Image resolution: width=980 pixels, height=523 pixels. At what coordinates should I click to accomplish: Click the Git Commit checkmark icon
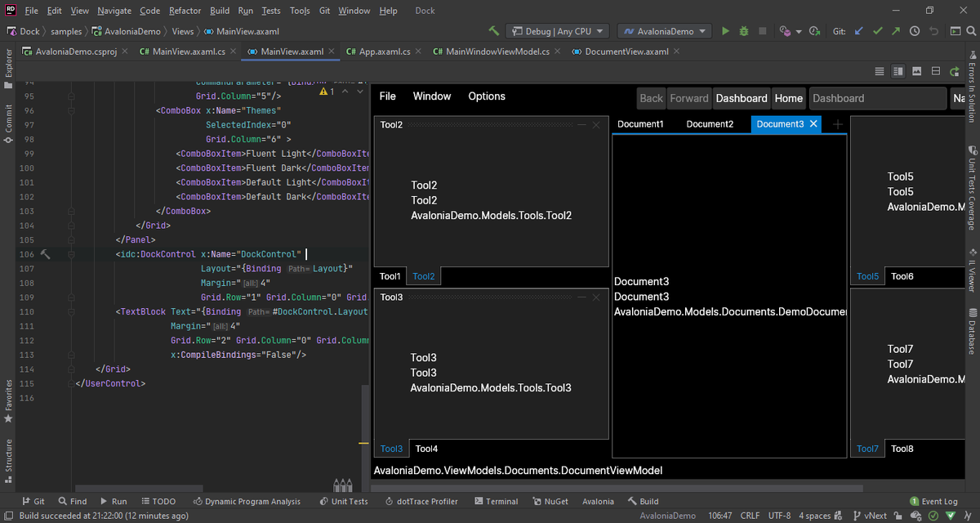point(878,31)
